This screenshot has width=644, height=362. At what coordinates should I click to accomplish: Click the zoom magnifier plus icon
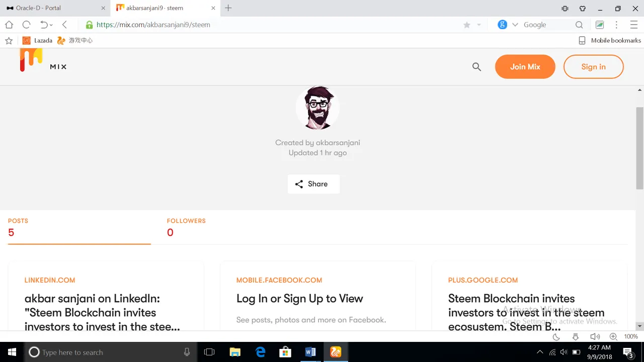(613, 336)
